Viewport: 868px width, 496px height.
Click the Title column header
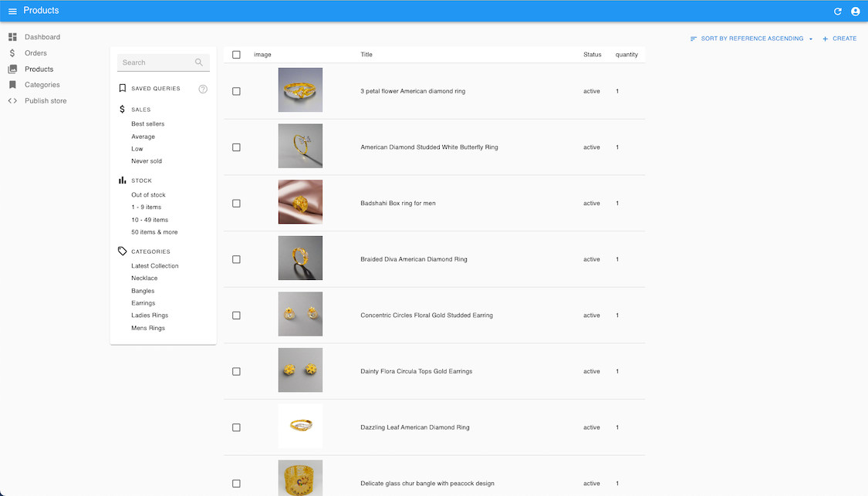point(366,55)
